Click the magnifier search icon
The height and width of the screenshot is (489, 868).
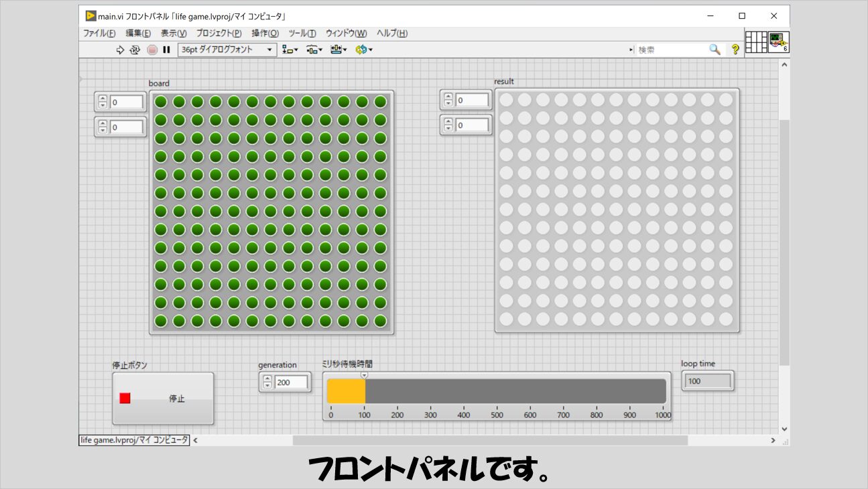[x=715, y=50]
